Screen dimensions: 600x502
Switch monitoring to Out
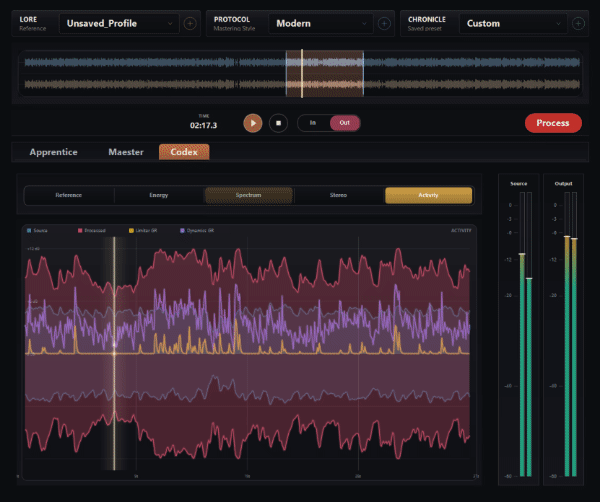[x=344, y=123]
